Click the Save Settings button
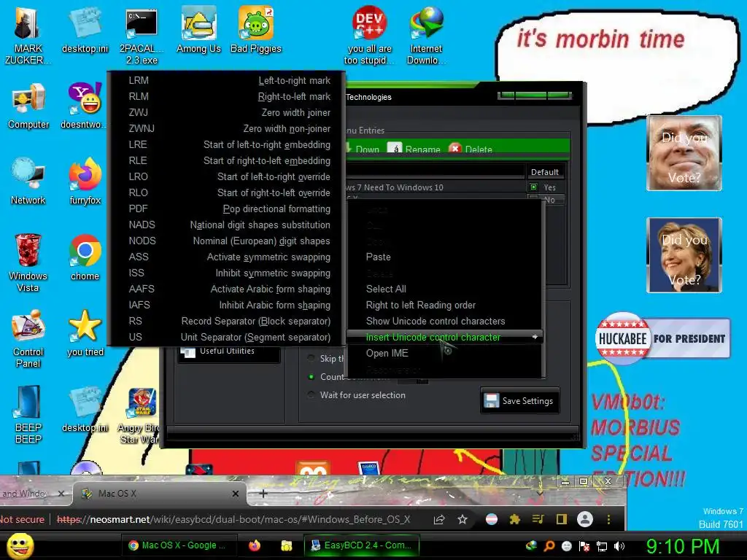This screenshot has width=747, height=560. pyautogui.click(x=519, y=401)
